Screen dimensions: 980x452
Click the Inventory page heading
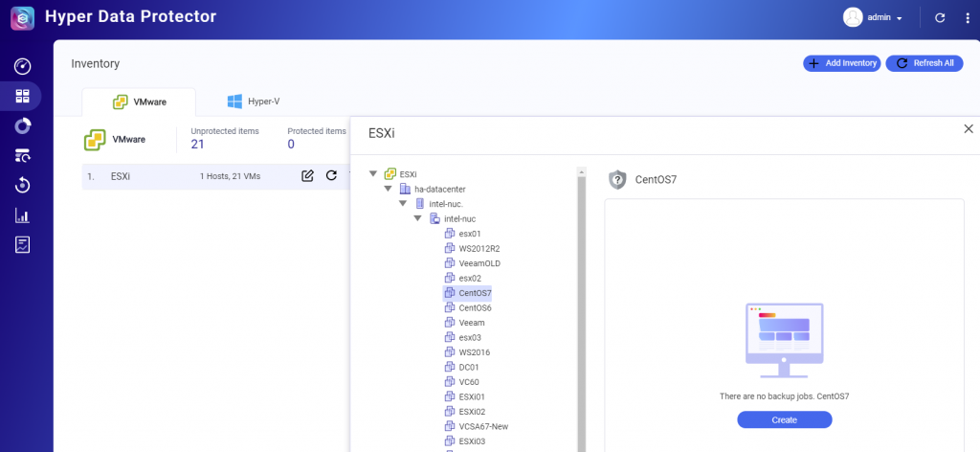click(95, 64)
